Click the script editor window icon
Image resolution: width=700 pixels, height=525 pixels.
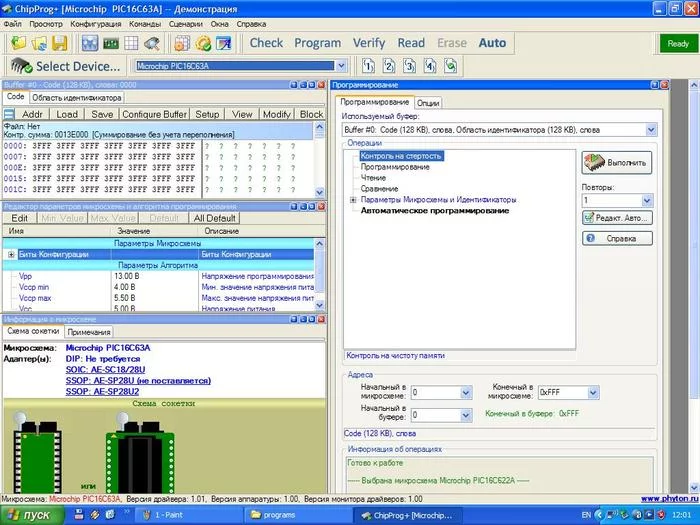pos(224,43)
